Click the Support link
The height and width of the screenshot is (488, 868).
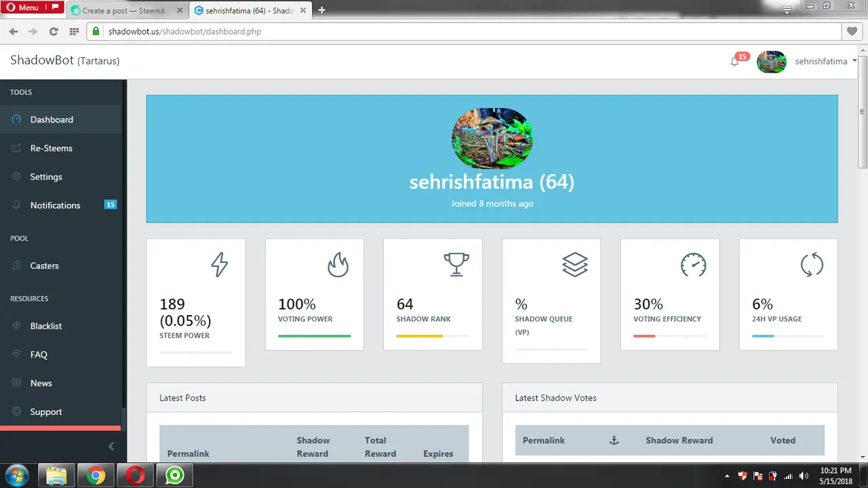(x=46, y=411)
